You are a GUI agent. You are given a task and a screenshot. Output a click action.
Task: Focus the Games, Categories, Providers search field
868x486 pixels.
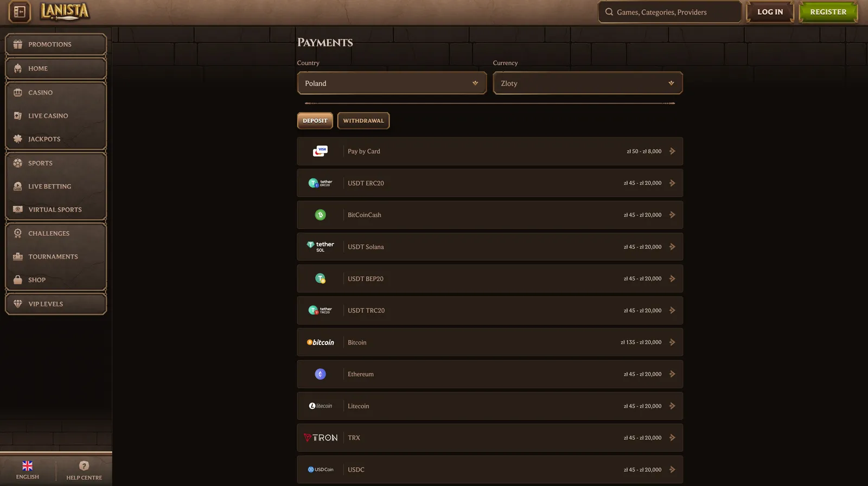click(x=670, y=12)
